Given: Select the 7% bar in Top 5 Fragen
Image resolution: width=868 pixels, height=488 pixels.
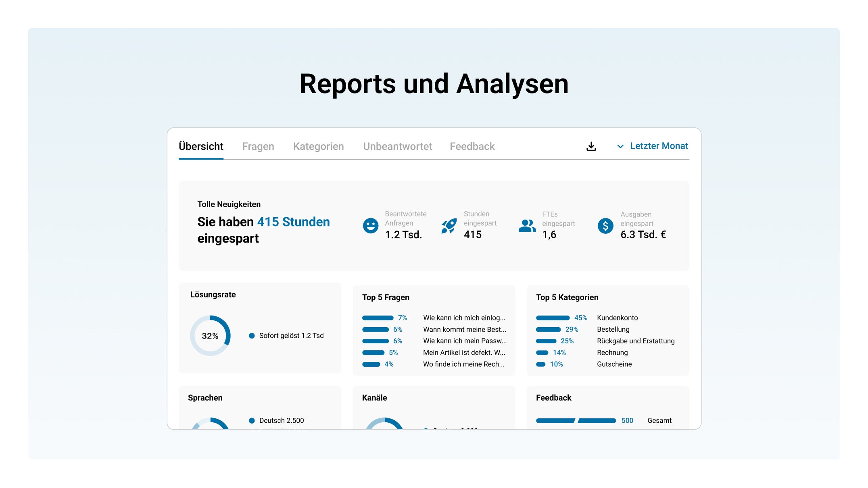Looking at the screenshot, I should pos(378,318).
